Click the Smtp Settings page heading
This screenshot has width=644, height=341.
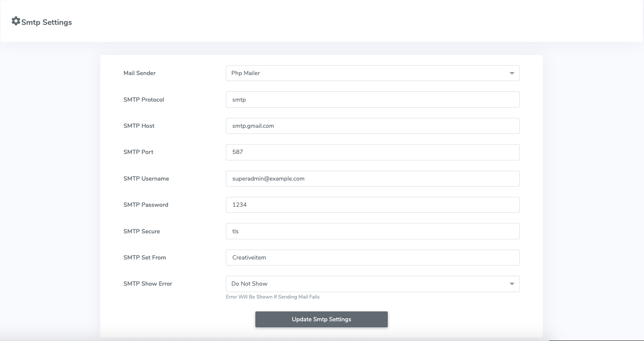(47, 22)
